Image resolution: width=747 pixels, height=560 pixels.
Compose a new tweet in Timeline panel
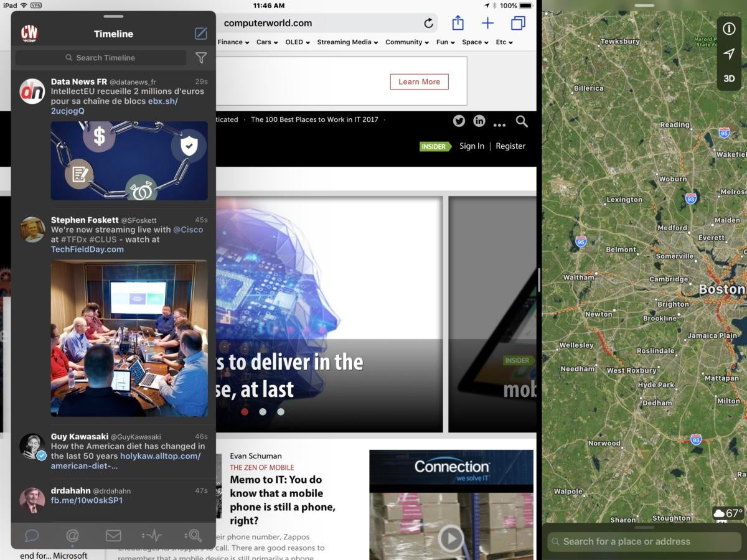click(200, 34)
